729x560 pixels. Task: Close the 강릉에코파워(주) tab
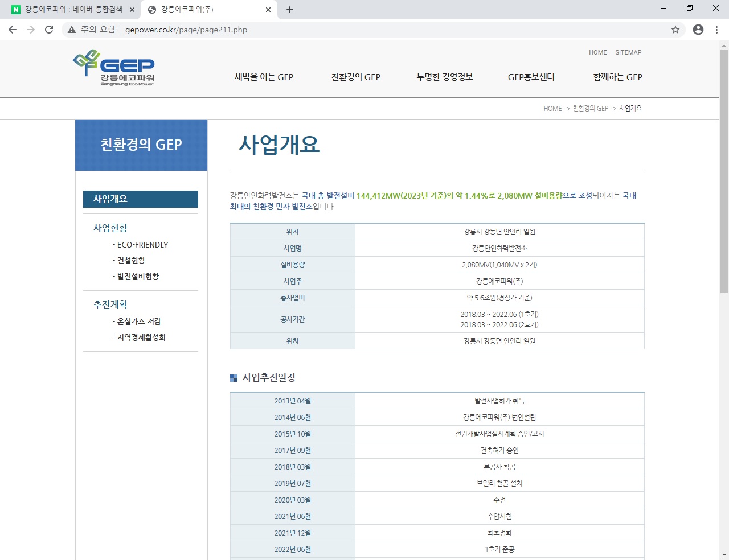(268, 10)
